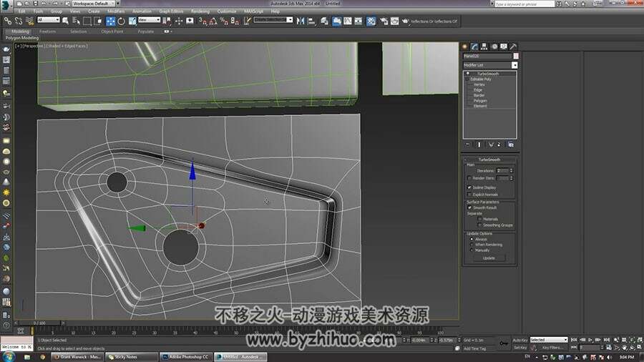Open the Rendering menu
Screen dimensions: 644x362
point(200,11)
